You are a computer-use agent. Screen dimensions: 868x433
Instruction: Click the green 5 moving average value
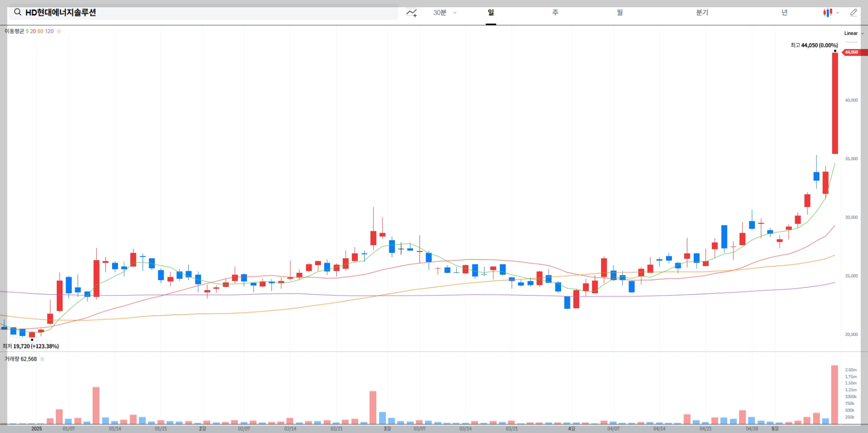point(27,31)
